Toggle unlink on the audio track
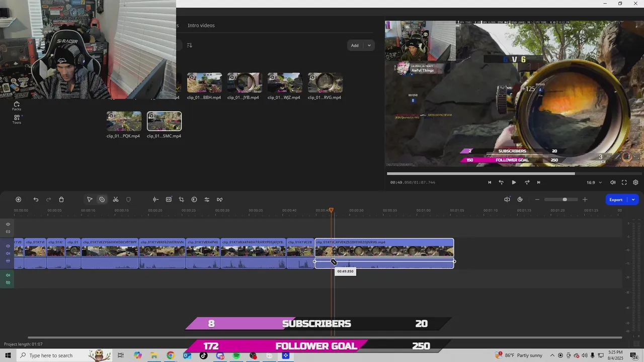 coord(8,283)
